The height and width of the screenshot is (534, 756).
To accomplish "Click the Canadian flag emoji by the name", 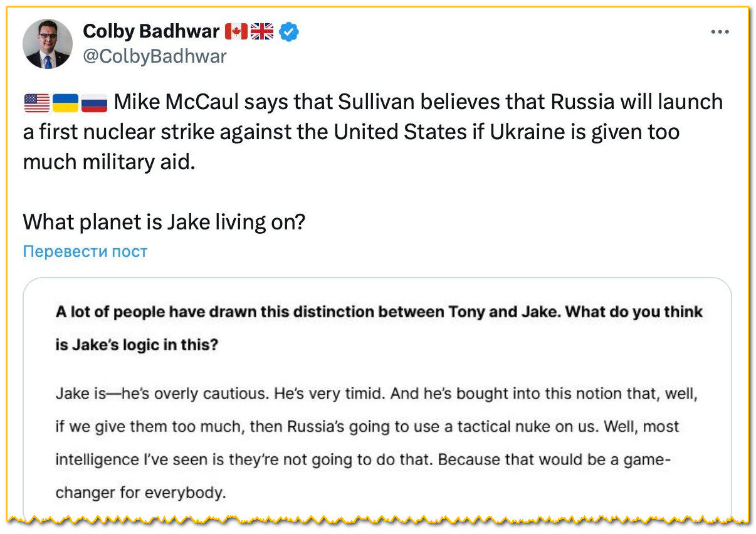I will click(236, 31).
